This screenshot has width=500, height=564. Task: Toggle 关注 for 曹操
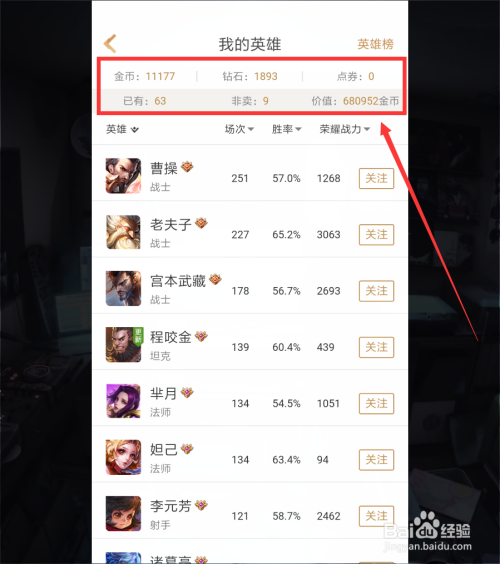click(x=376, y=178)
